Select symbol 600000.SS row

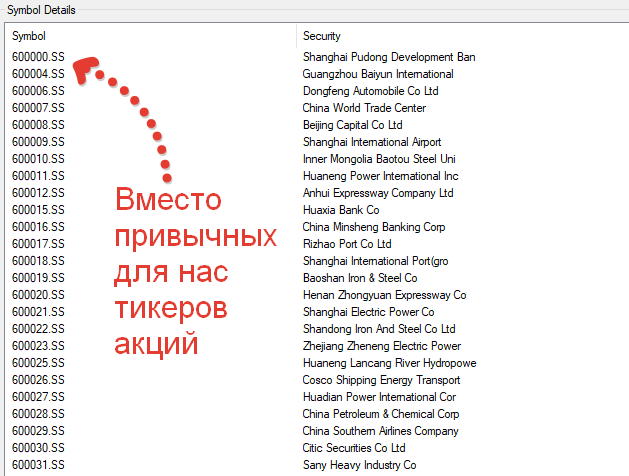38,57
